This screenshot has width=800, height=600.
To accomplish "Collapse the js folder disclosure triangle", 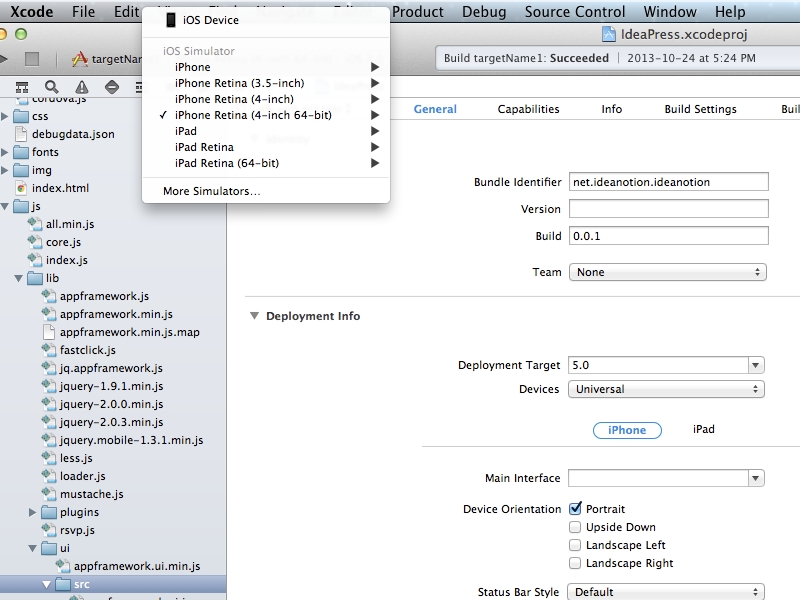I will point(5,206).
